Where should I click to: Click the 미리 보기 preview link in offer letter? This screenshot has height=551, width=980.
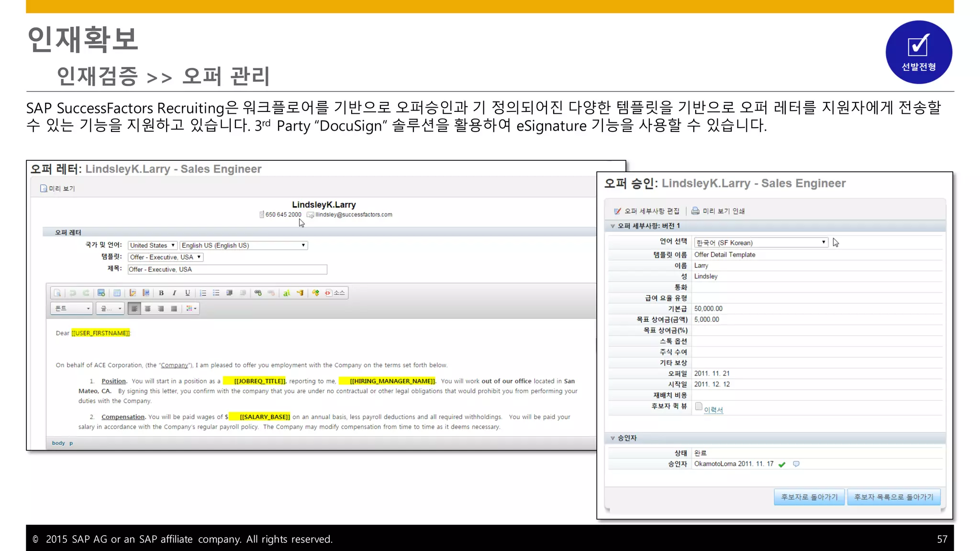pos(57,188)
